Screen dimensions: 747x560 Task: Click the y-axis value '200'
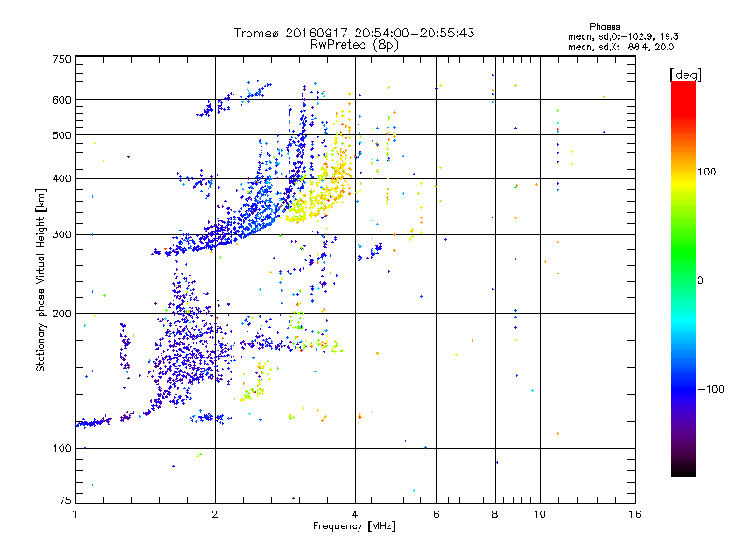[63, 314]
